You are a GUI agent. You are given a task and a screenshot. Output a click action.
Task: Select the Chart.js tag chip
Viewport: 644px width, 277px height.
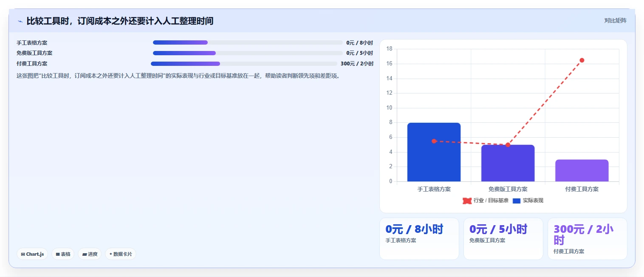click(32, 254)
